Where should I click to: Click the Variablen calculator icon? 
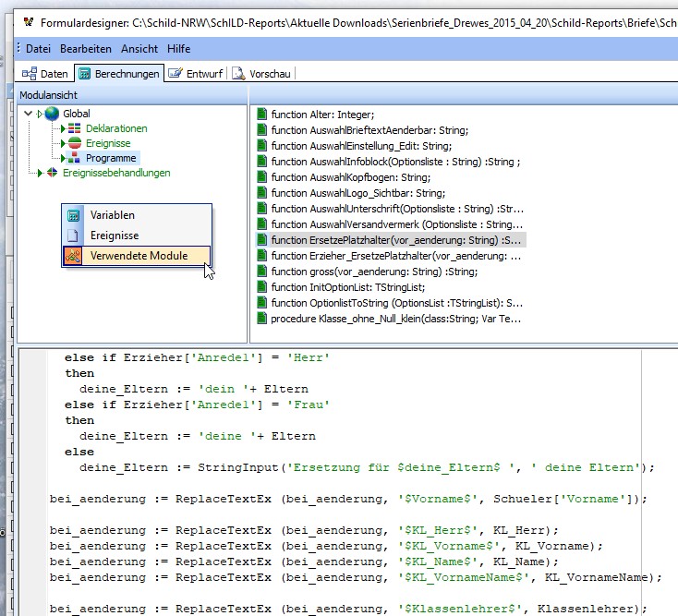74,215
